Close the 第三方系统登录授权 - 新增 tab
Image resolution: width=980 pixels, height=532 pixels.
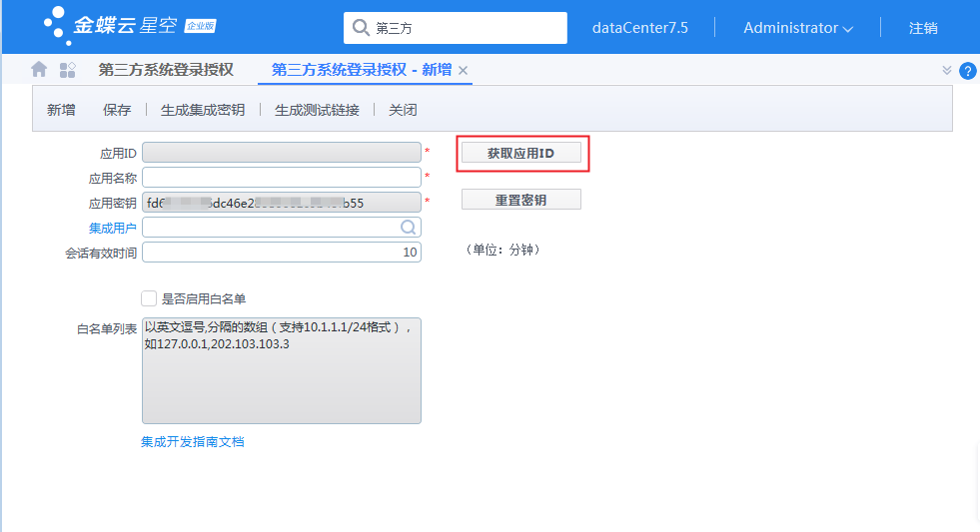[x=464, y=70]
